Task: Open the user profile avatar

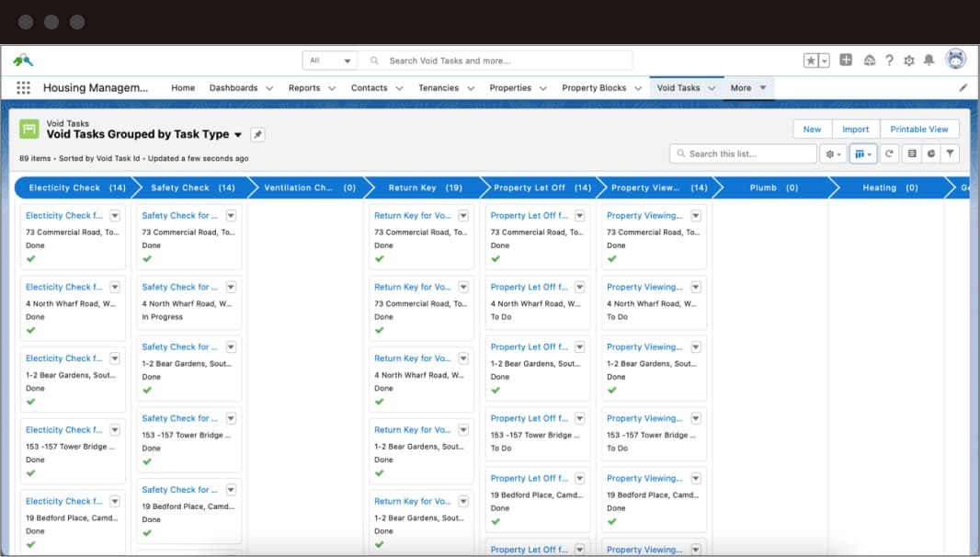Action: (955, 60)
